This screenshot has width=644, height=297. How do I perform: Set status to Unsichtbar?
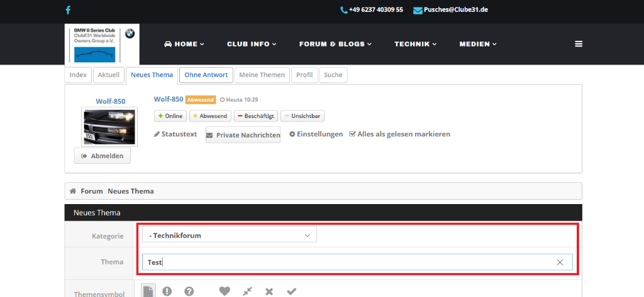[303, 116]
